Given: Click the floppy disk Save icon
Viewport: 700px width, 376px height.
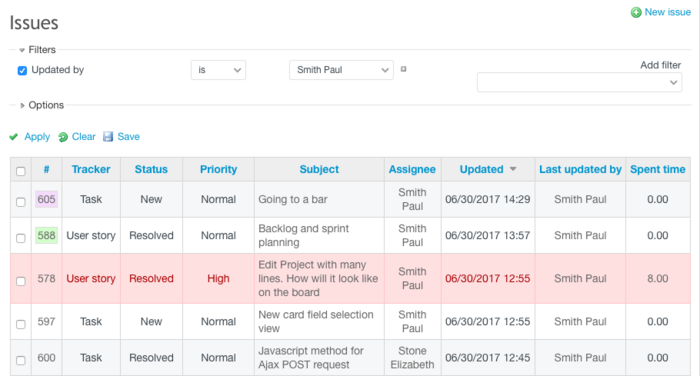Looking at the screenshot, I should point(108,137).
